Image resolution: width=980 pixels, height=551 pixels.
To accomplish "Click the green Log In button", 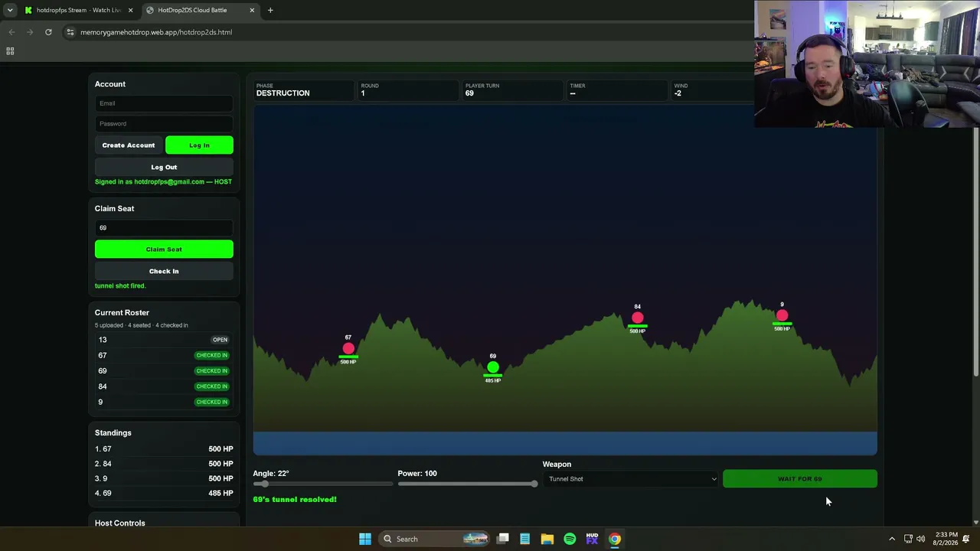I will 199,145.
